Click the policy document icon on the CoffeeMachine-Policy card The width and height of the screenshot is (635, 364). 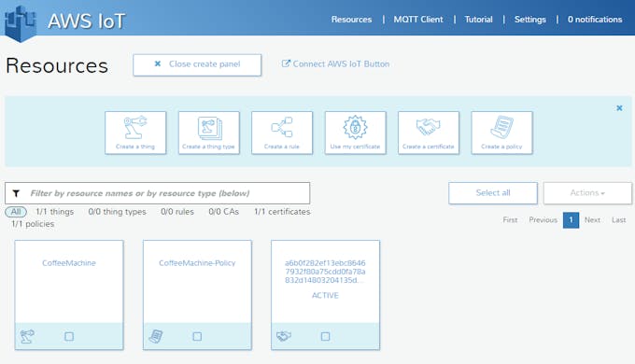(x=156, y=336)
